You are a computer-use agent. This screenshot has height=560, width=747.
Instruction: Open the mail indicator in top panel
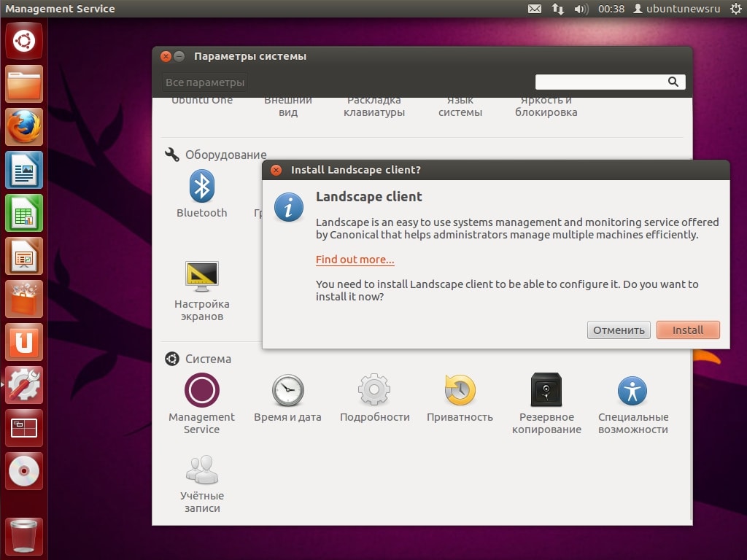coord(535,9)
